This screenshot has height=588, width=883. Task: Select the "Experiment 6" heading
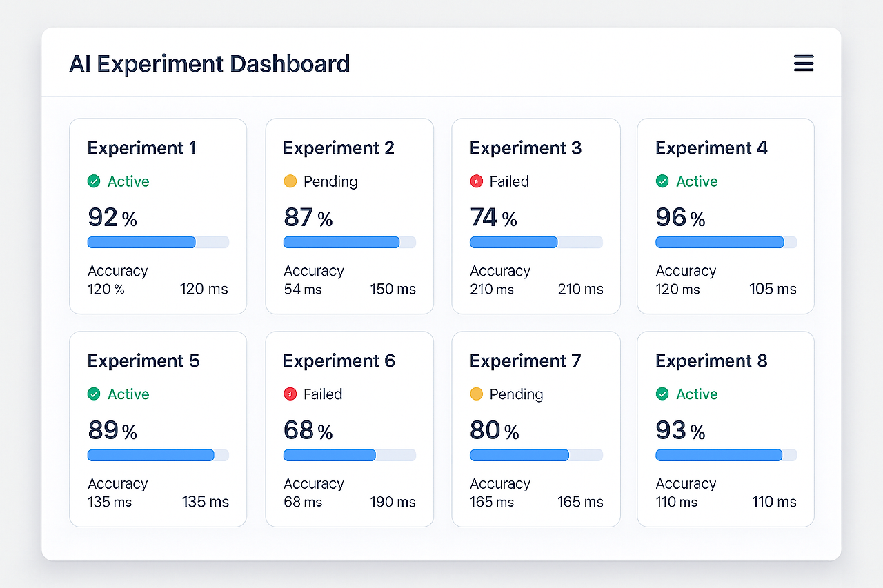[339, 361]
